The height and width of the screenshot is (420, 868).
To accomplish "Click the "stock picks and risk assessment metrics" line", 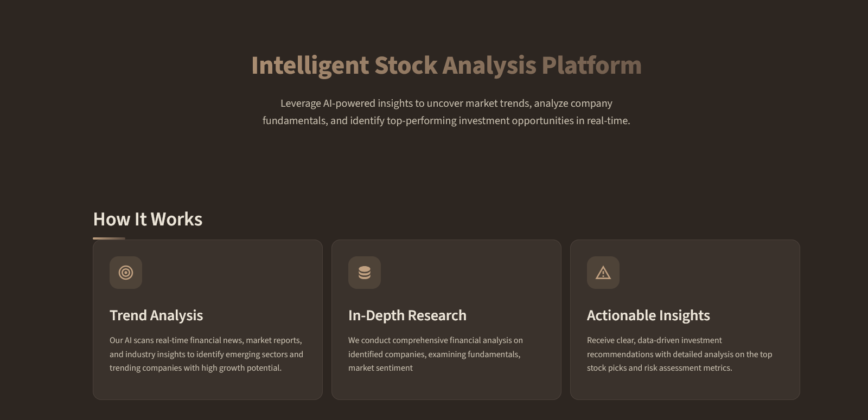I will pos(659,368).
